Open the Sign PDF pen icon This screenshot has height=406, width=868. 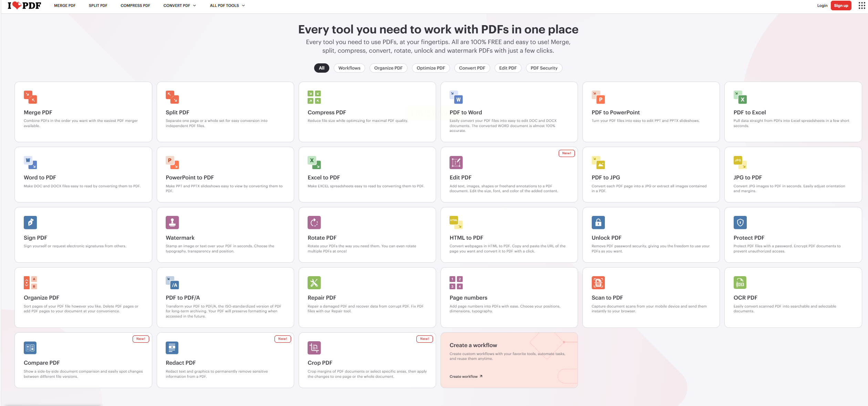[x=30, y=222]
